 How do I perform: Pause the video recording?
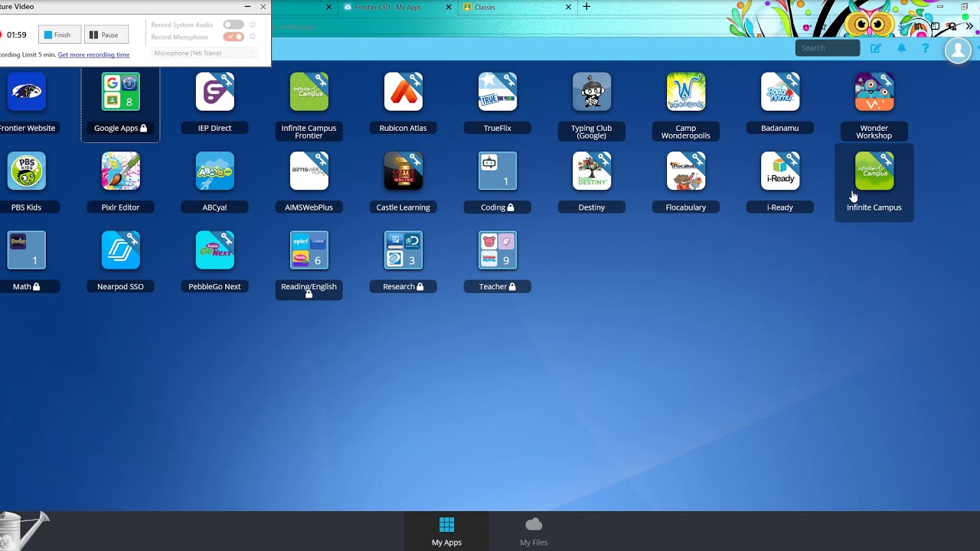106,34
